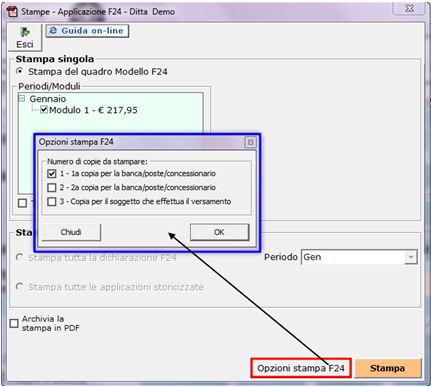431x387 pixels.
Task: Toggle Archivia la stampa in PDF
Action: tap(14, 323)
